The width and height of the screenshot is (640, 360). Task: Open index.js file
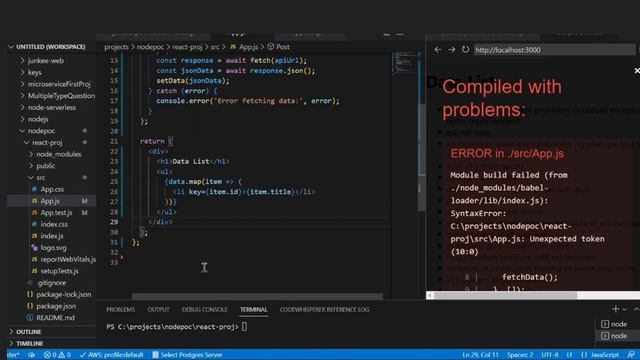pyautogui.click(x=51, y=236)
